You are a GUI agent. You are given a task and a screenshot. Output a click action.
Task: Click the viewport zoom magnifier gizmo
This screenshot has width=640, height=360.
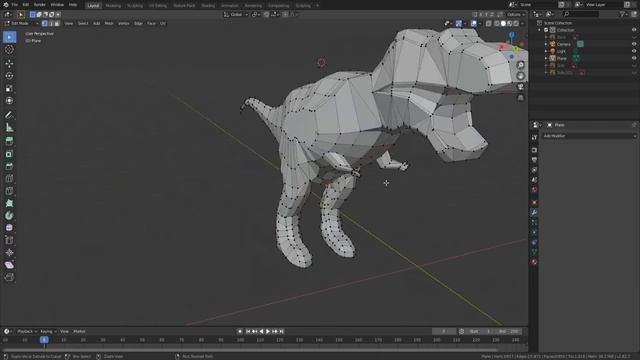(x=520, y=65)
